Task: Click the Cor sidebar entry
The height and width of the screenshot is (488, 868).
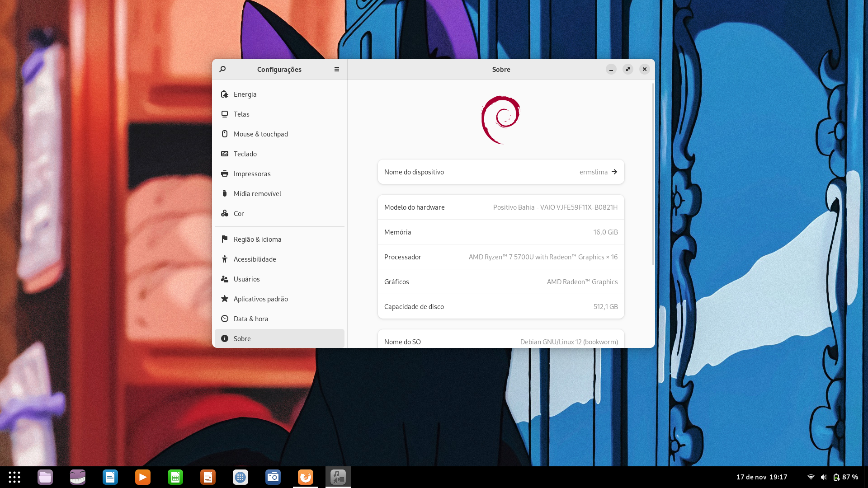Action: click(x=279, y=213)
